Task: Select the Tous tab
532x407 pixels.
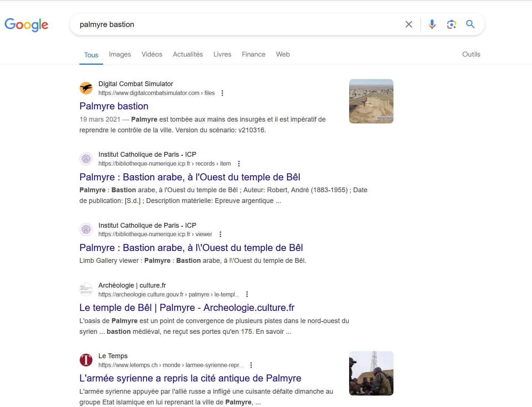Action: tap(91, 55)
